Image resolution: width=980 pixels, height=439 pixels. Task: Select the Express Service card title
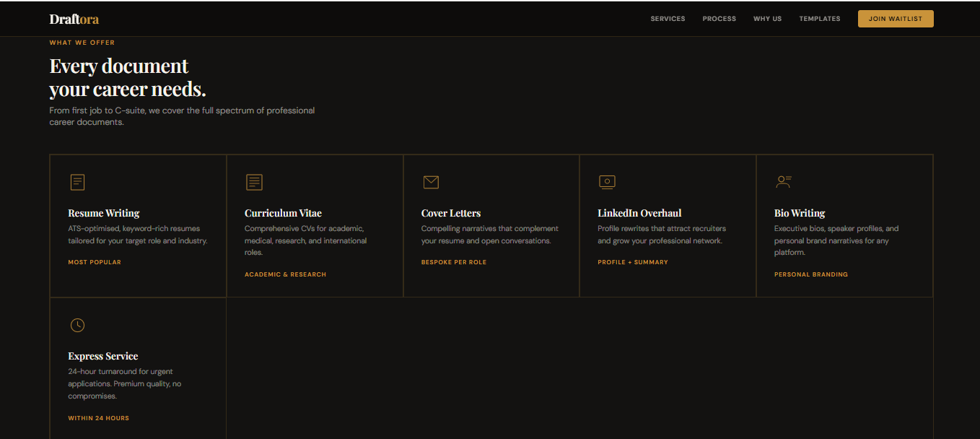(x=103, y=356)
